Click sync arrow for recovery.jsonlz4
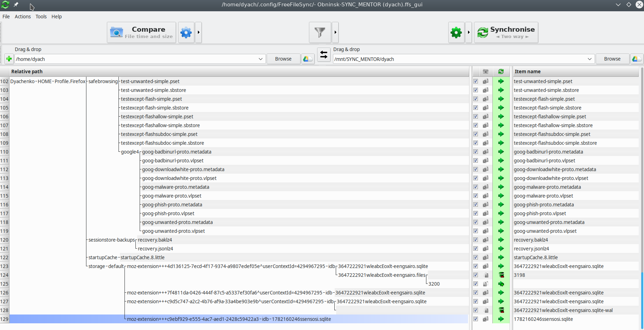Screen dimensions: 644x330 (x=501, y=249)
